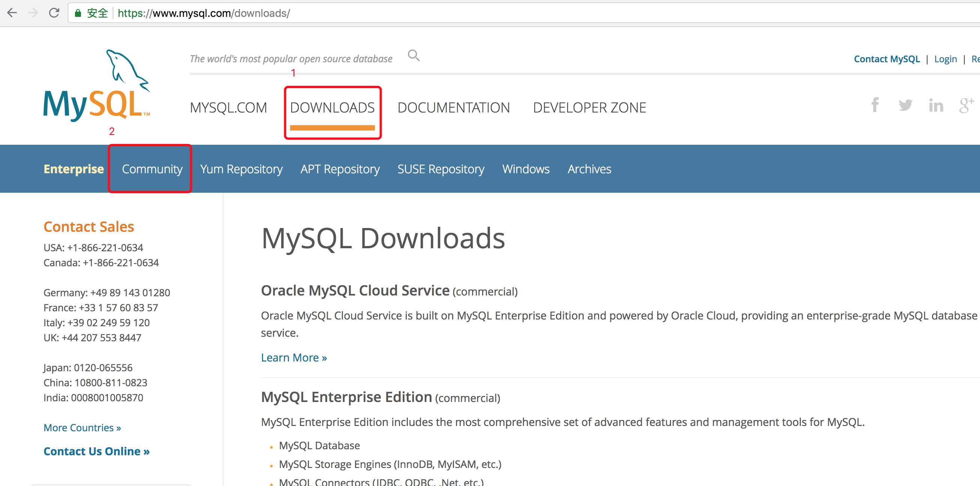Open MySQL Facebook page icon
The image size is (980, 486).
point(875,105)
